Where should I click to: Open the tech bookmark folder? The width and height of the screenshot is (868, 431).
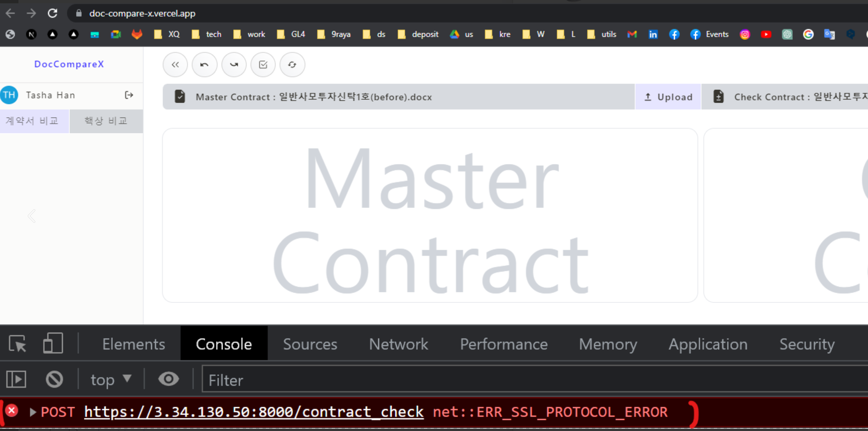click(207, 34)
